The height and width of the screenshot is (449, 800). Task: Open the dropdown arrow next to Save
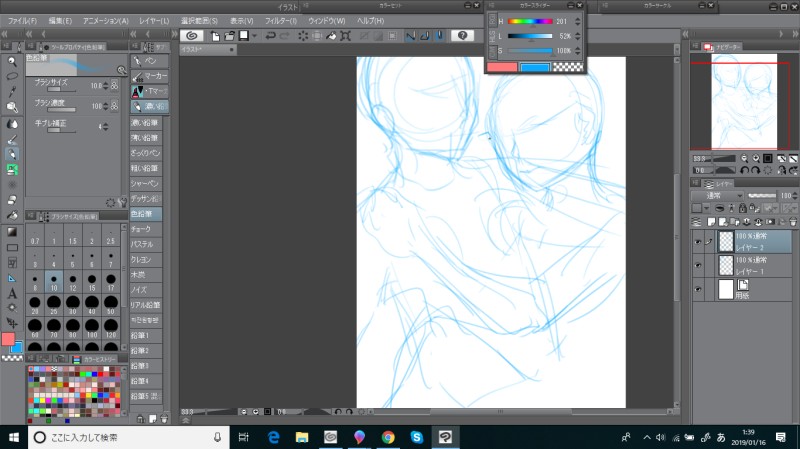255,36
